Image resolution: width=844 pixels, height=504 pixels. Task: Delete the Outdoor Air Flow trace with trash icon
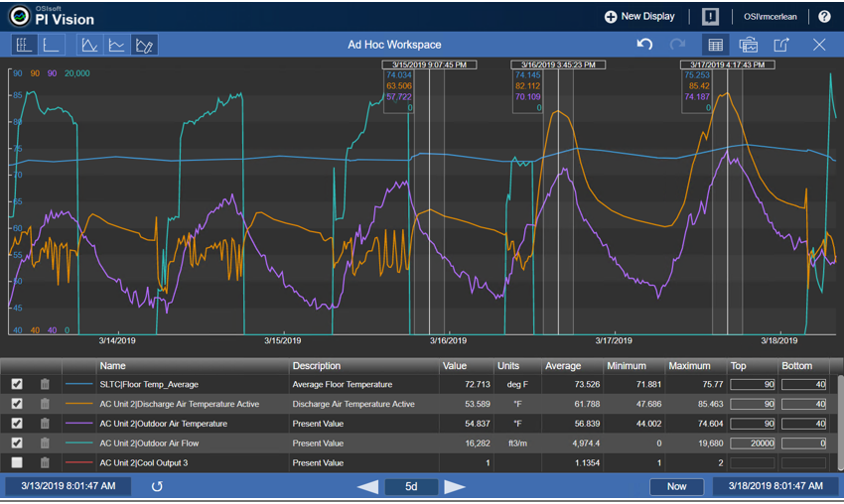(x=45, y=443)
